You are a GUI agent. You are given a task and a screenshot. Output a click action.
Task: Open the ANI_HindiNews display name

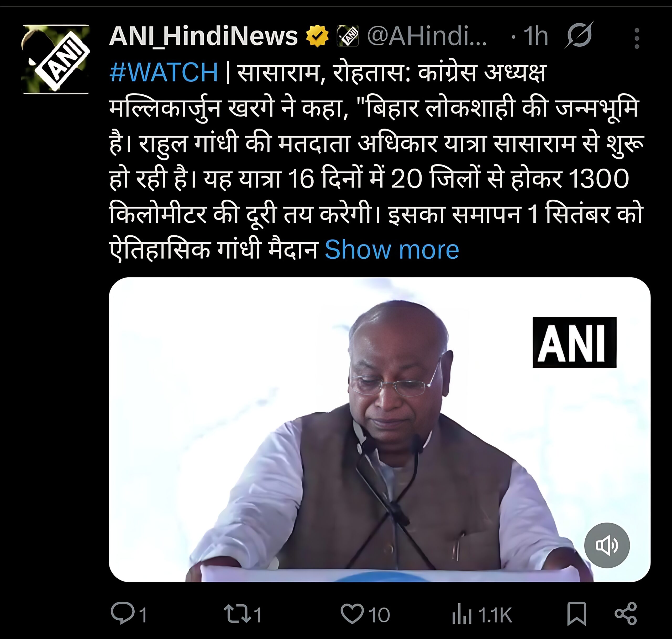[x=203, y=36]
